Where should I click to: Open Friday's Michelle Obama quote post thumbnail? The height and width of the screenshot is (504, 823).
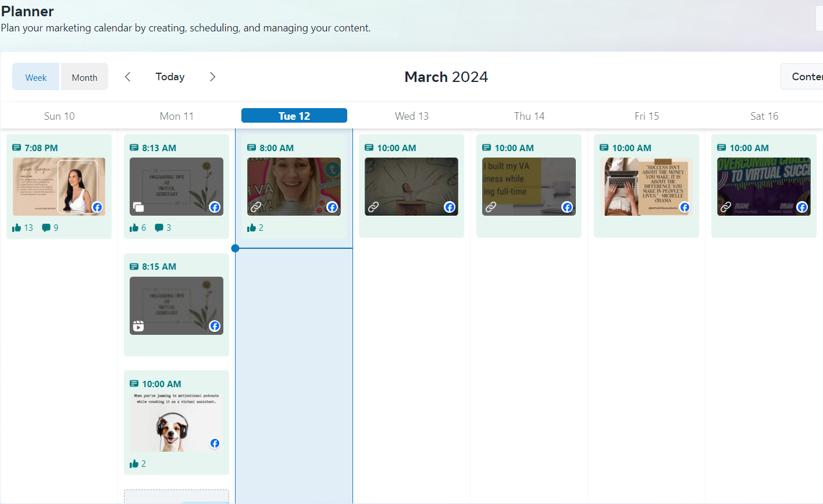646,187
